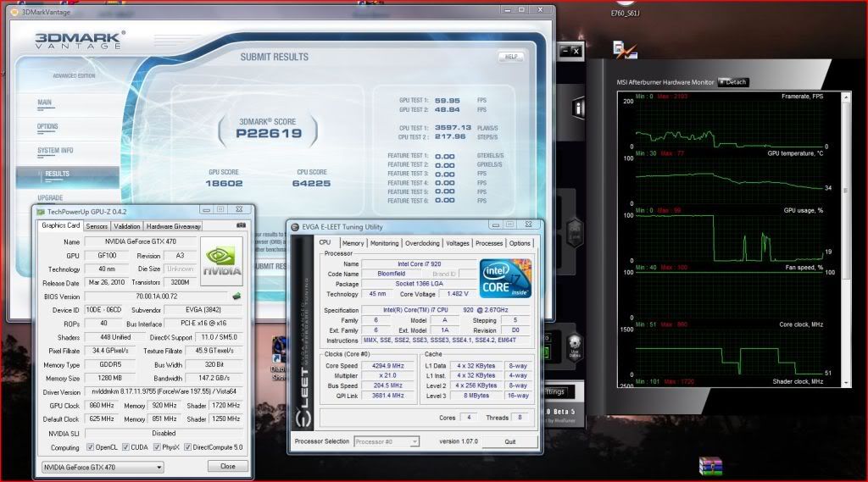Switch to the Sensors tab in GPU-Z
Viewport: 868px width, 482px height.
pos(97,226)
